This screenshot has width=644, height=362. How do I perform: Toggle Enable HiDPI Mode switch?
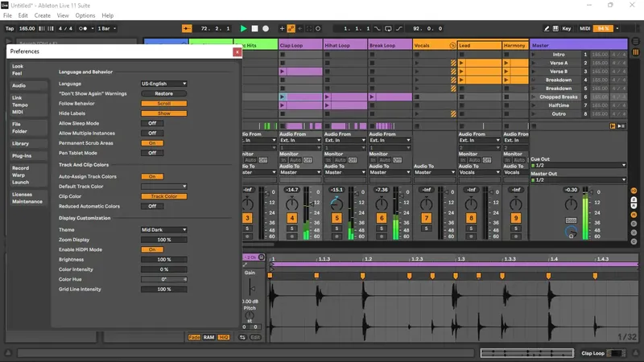(x=152, y=249)
